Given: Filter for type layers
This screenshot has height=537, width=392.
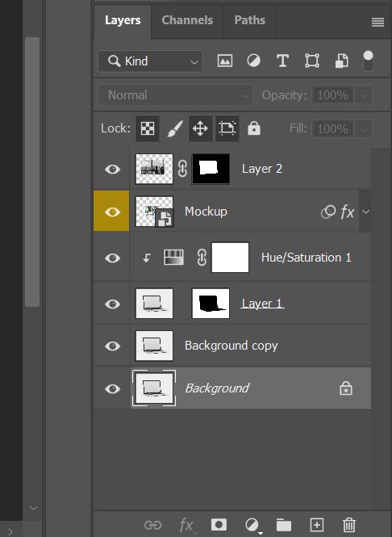Looking at the screenshot, I should coord(282,61).
